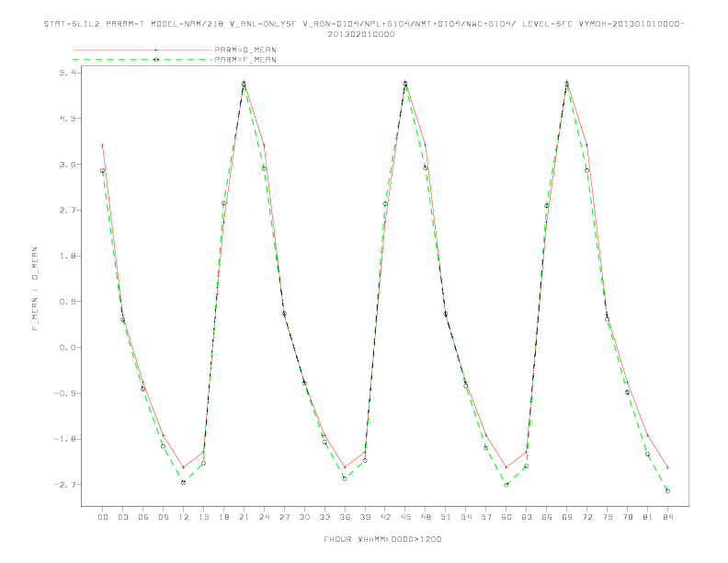Click x-axis forecast hour 54
This screenshot has width=728, height=563.
[466, 517]
